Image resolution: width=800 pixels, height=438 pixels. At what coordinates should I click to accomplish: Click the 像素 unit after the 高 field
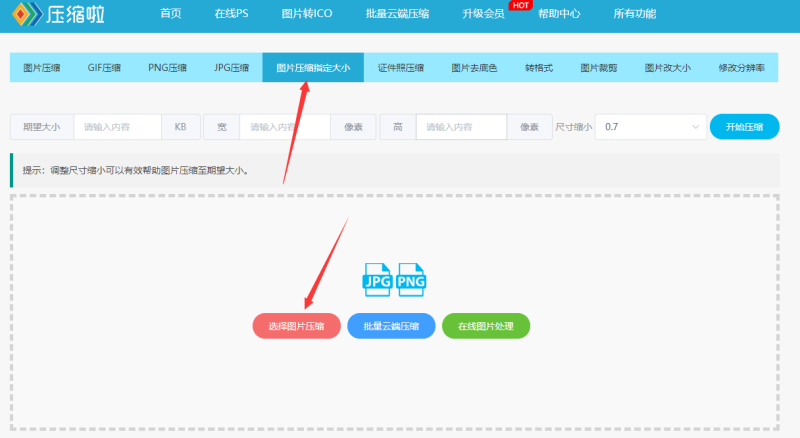coord(529,127)
